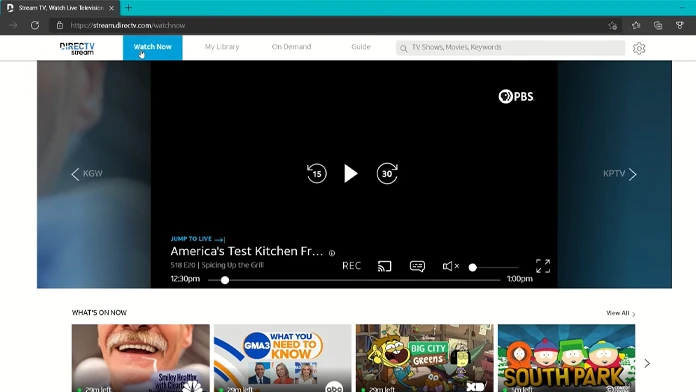Show next What's On Now shows
Image resolution: width=696 pixels, height=392 pixels.
pos(647,364)
